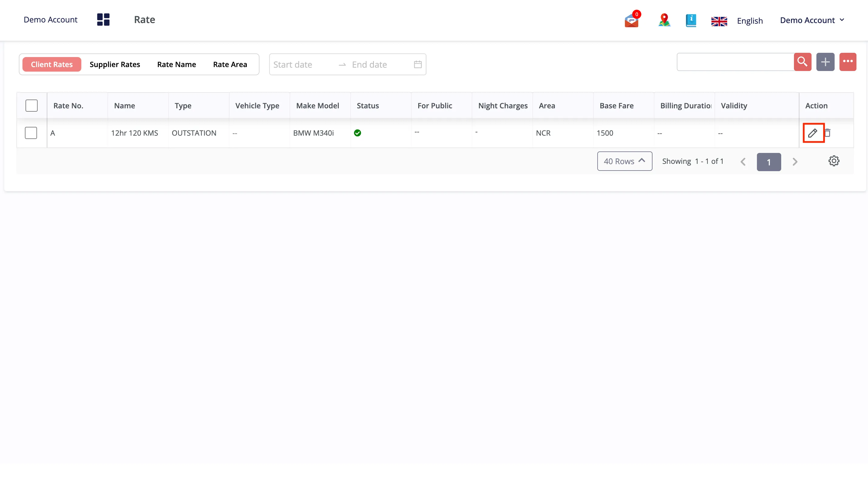Click the Validity column header
868x494 pixels.
(757, 106)
